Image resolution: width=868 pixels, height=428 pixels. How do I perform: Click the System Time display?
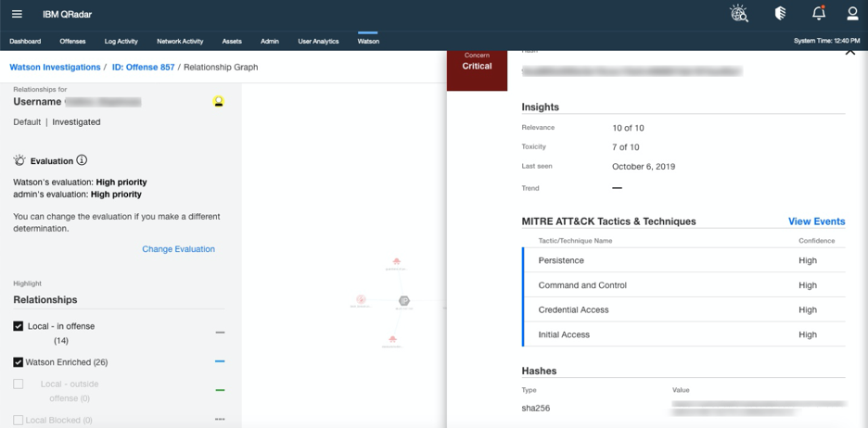(x=827, y=41)
